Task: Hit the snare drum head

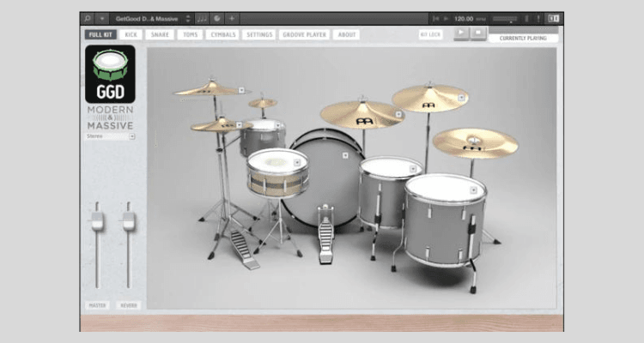Action: tap(276, 161)
